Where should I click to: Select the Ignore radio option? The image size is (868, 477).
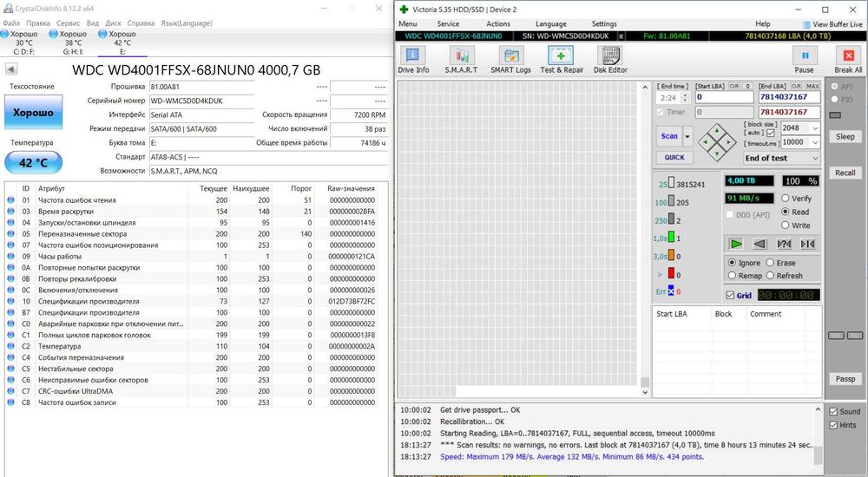coord(732,262)
